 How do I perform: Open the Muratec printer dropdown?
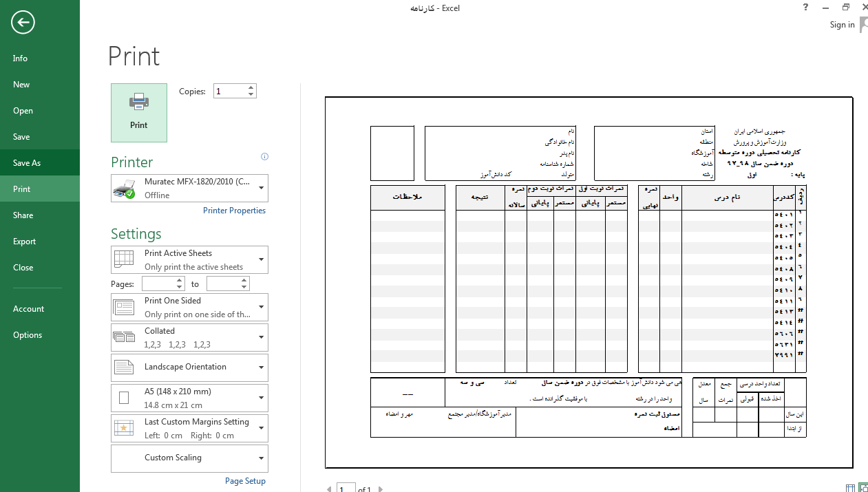pos(189,189)
